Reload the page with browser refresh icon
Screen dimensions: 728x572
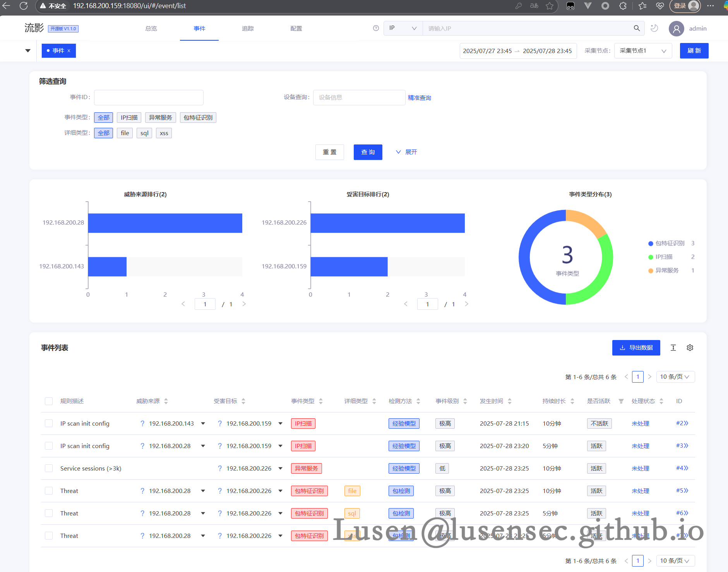(24, 6)
